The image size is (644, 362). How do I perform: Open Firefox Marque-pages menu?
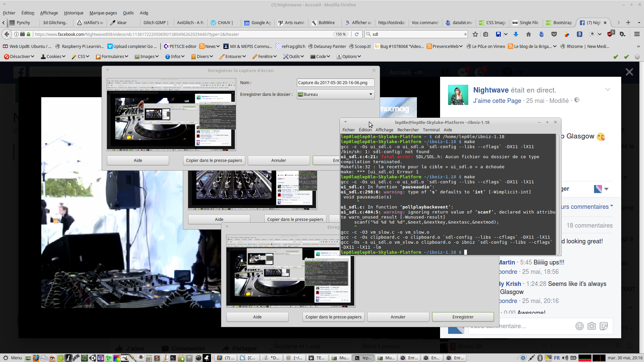103,13
